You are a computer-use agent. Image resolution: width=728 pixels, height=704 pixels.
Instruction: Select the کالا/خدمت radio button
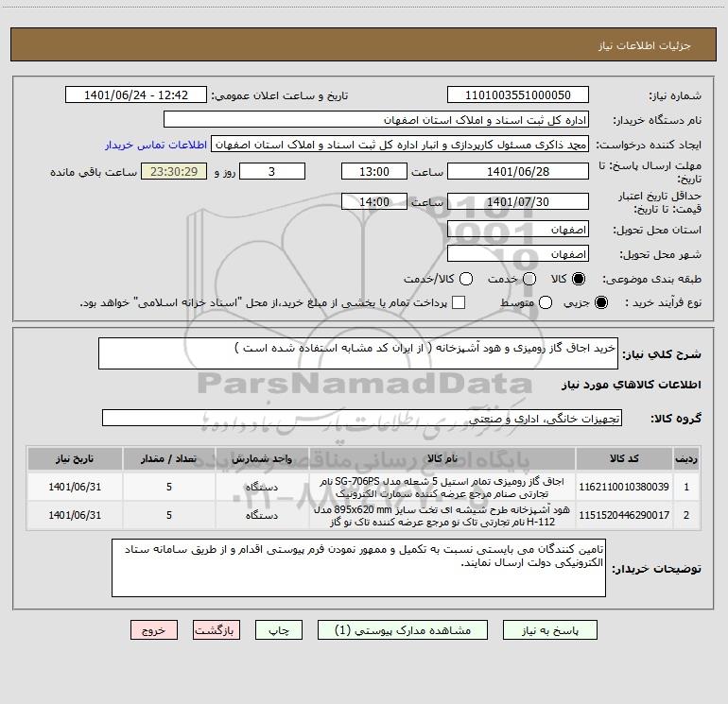click(466, 279)
